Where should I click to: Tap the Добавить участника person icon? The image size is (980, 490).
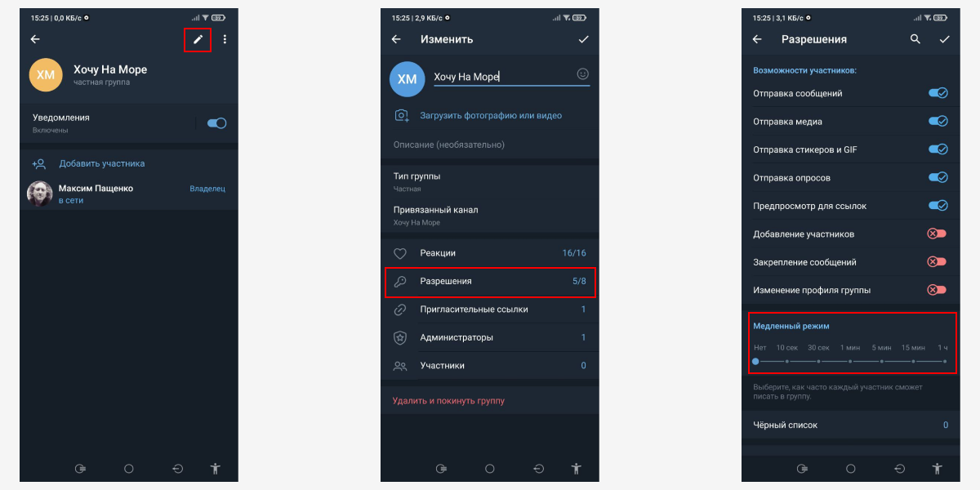(39, 163)
